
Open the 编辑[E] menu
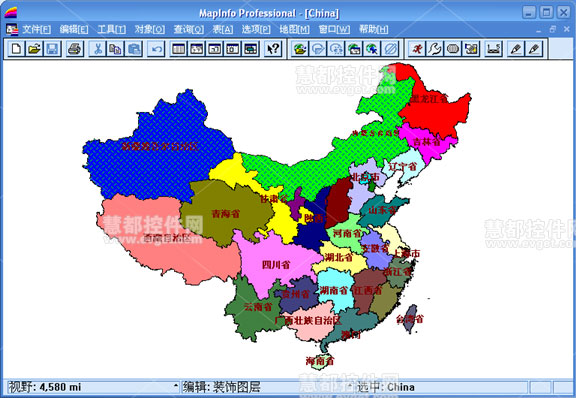tap(74, 29)
